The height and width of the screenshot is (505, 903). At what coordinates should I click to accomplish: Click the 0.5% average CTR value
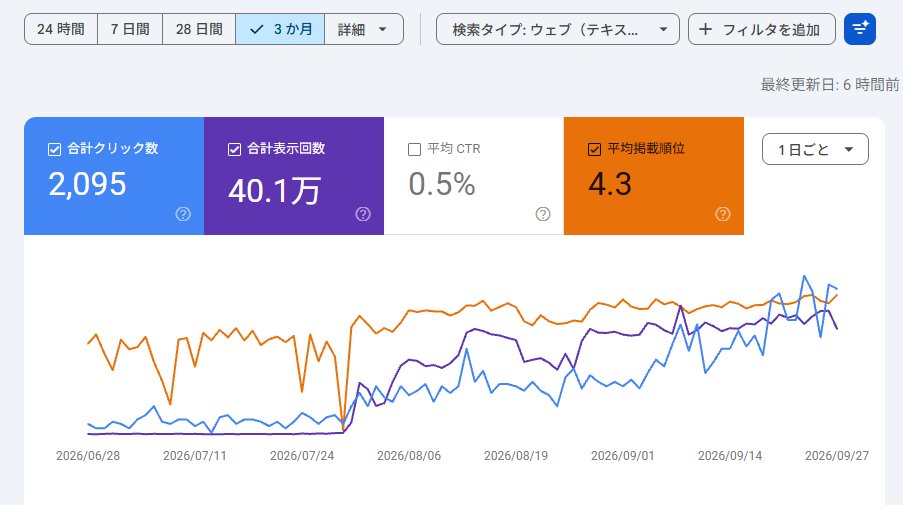[442, 184]
